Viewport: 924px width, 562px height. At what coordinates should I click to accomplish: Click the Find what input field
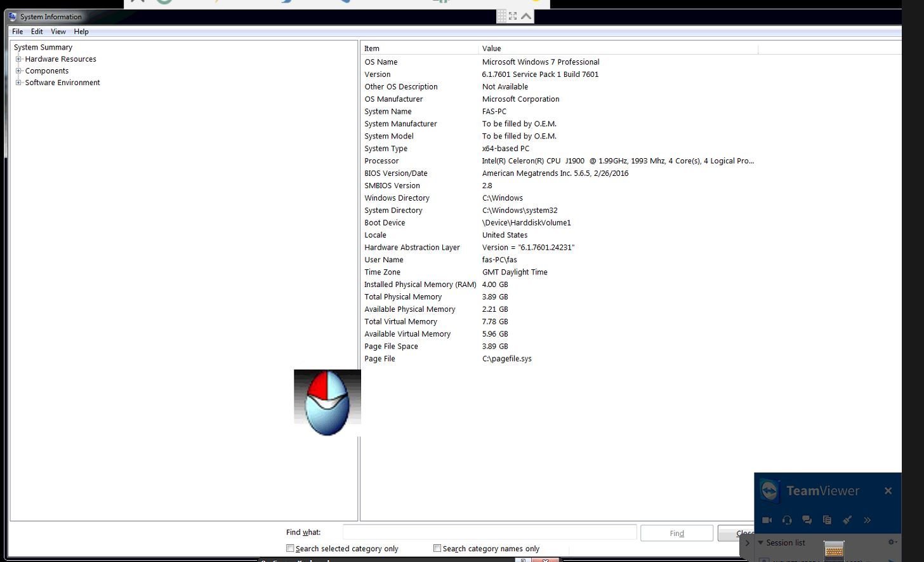click(x=489, y=533)
